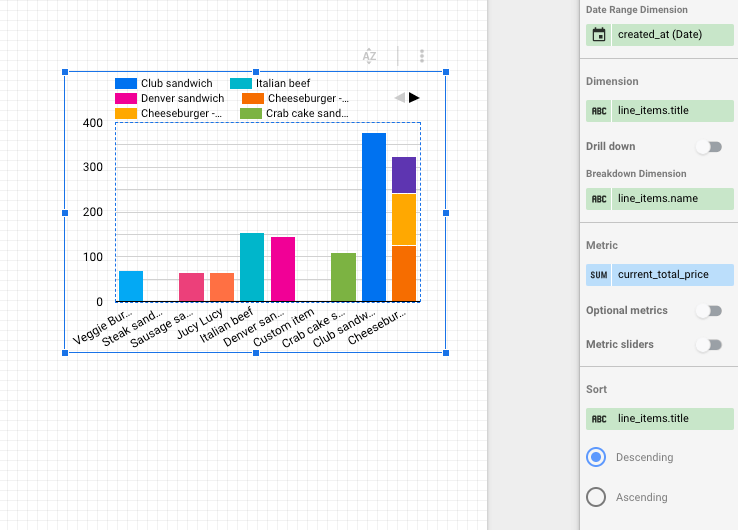Click the Jucy Lucy orange bar

coord(222,287)
